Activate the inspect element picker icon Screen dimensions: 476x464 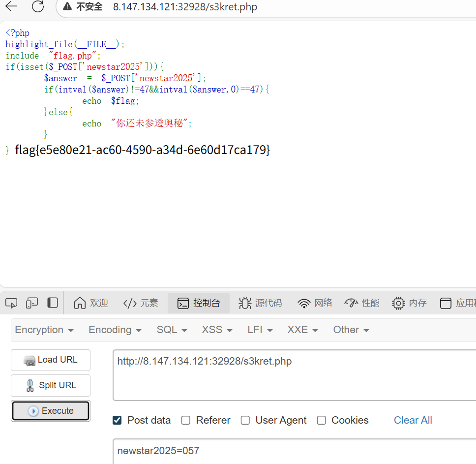pyautogui.click(x=11, y=303)
